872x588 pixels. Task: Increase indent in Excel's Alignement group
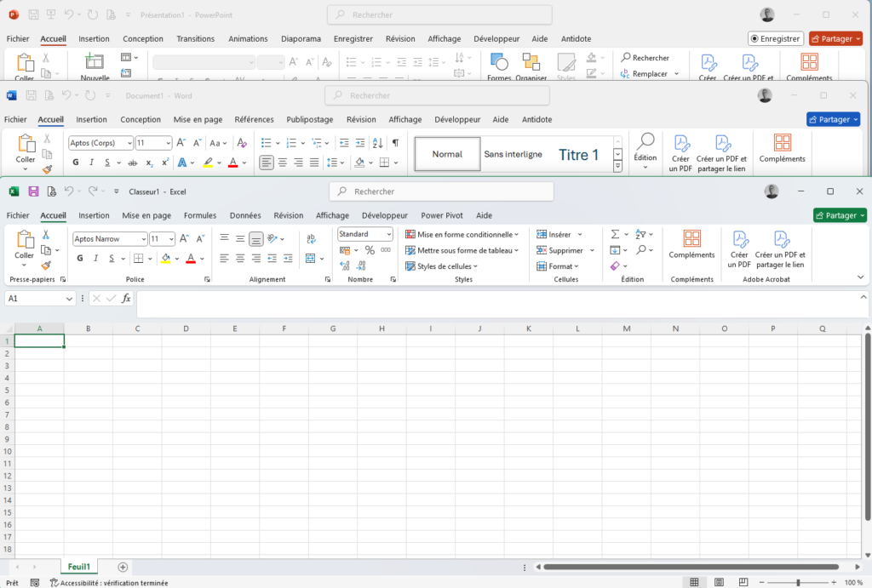tap(288, 258)
